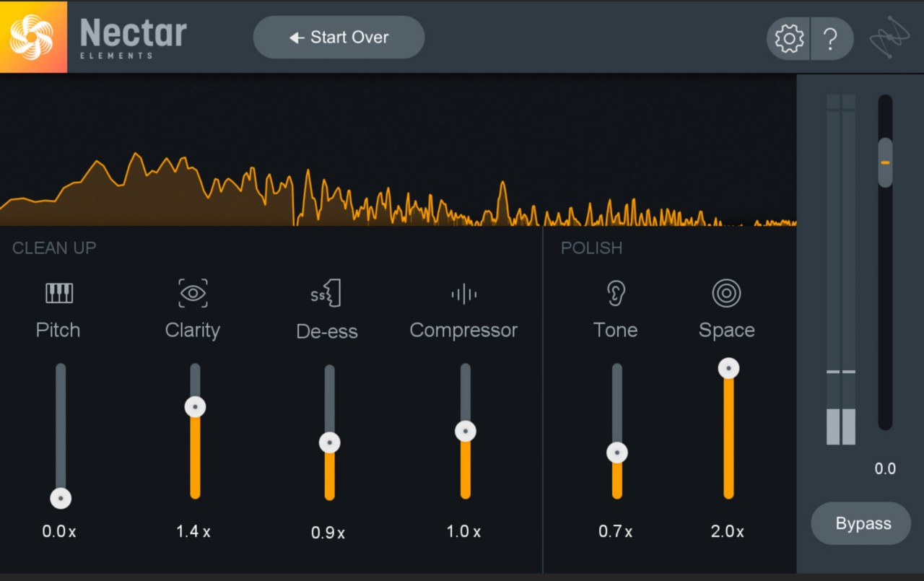924x581 pixels.
Task: Click the output gain fader handle
Action: pyautogui.click(x=885, y=162)
